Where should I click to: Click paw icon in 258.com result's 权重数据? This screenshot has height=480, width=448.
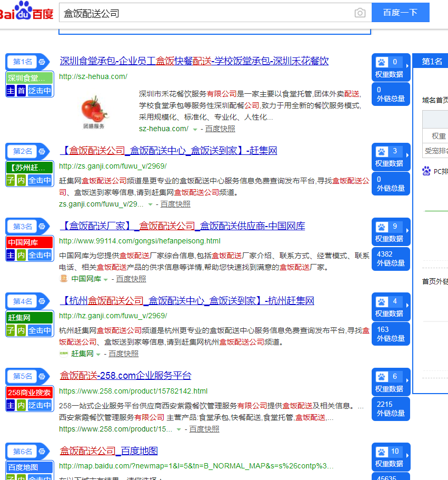coord(381,377)
